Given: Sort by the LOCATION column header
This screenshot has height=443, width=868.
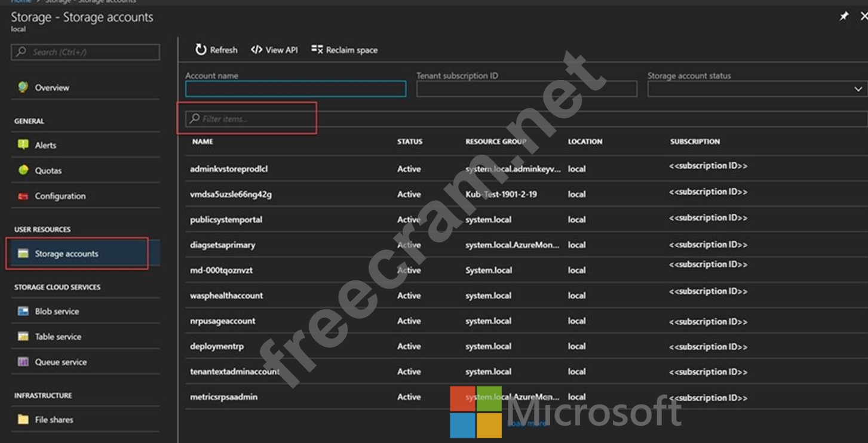Looking at the screenshot, I should (x=585, y=141).
